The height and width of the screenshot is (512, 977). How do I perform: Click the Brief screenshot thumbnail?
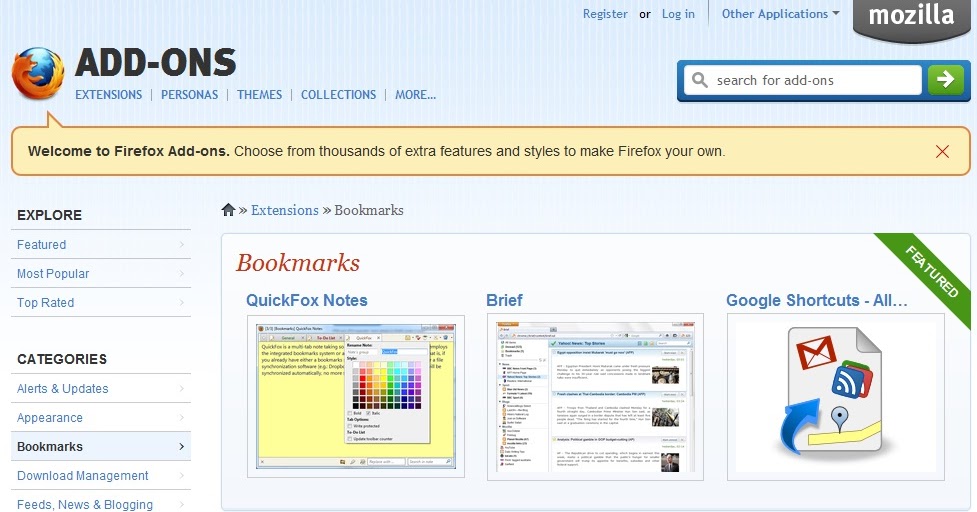(595, 397)
